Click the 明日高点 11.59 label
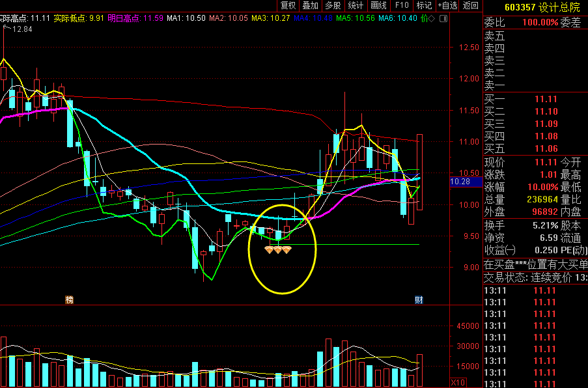588x388 pixels. 135,18
